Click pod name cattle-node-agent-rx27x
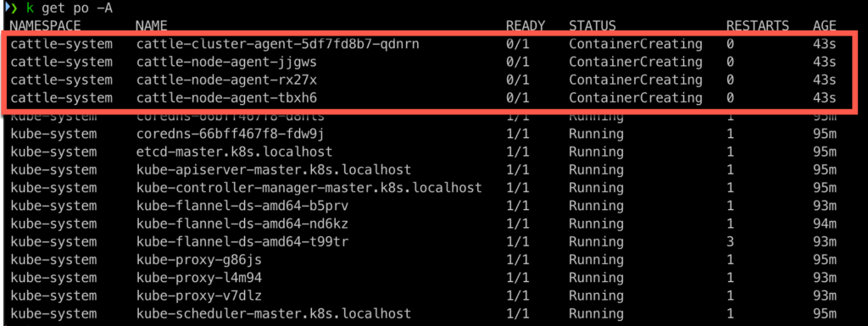868x326 pixels. [226, 80]
